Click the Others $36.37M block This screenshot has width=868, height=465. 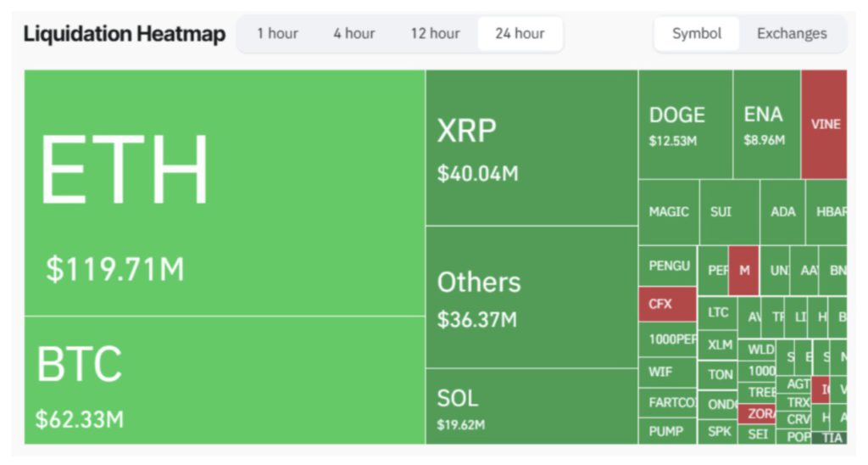coord(531,297)
